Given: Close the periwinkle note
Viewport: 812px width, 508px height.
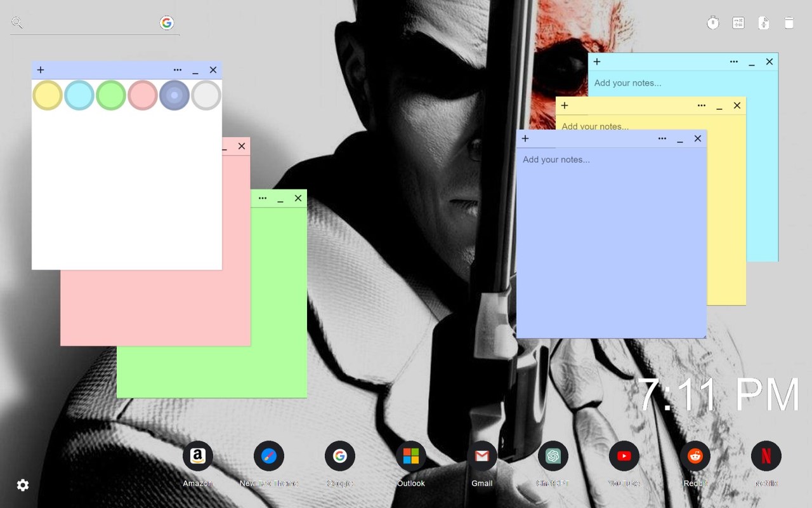Looking at the screenshot, I should click(x=698, y=138).
